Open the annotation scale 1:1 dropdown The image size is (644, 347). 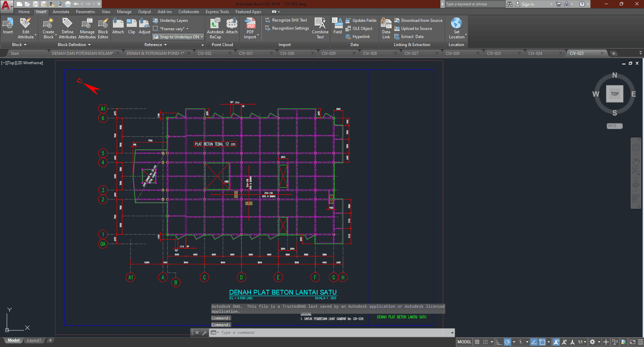coord(582,342)
